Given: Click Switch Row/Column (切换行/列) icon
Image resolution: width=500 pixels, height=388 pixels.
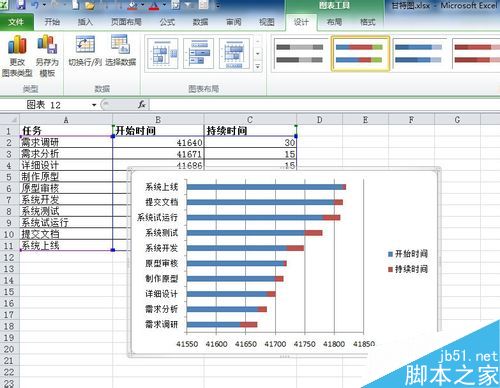Looking at the screenshot, I should click(x=85, y=52).
